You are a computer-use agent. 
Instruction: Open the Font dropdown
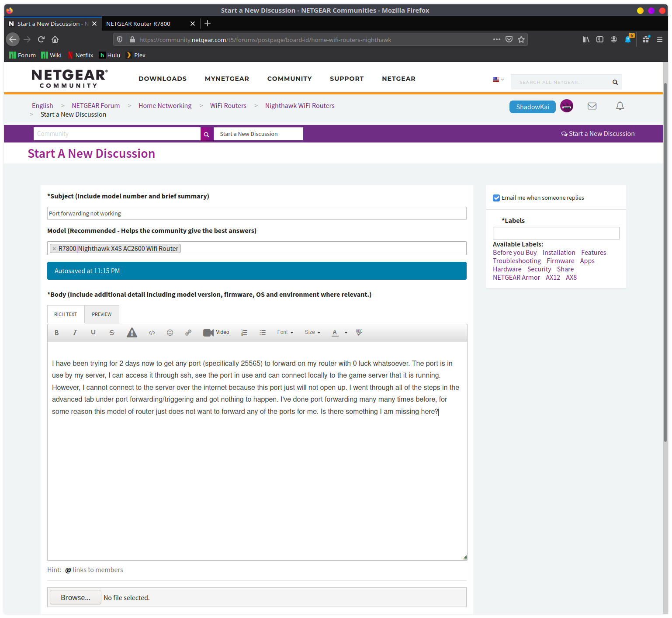[284, 332]
